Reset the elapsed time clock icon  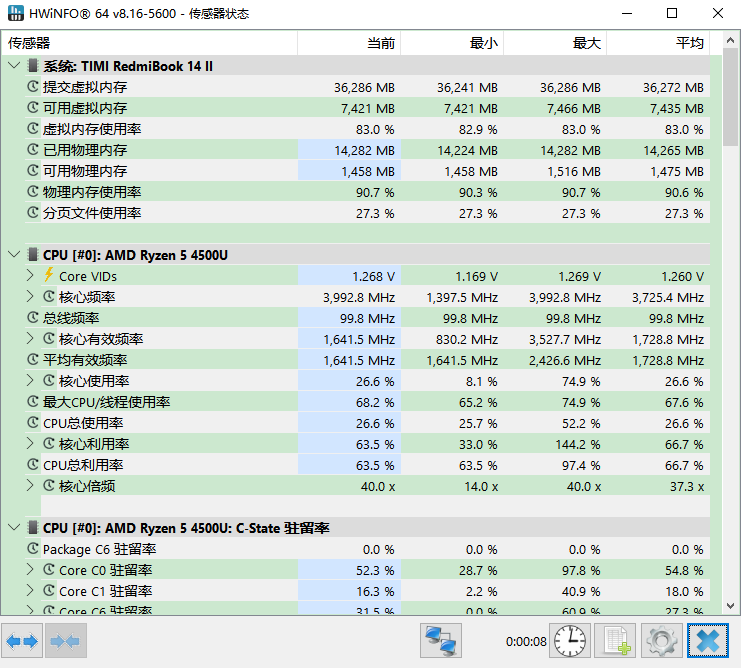569,641
